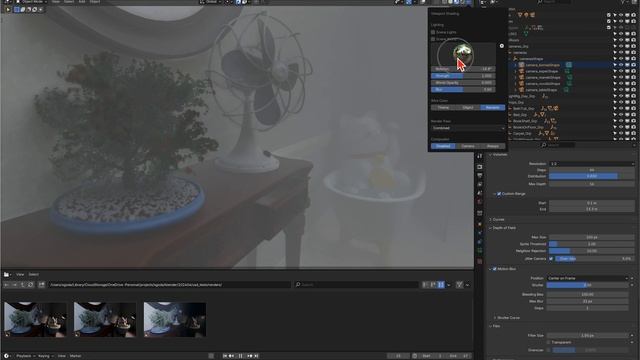Switch file browser to vertical list display
The width and height of the screenshot is (640, 360).
click(425, 284)
